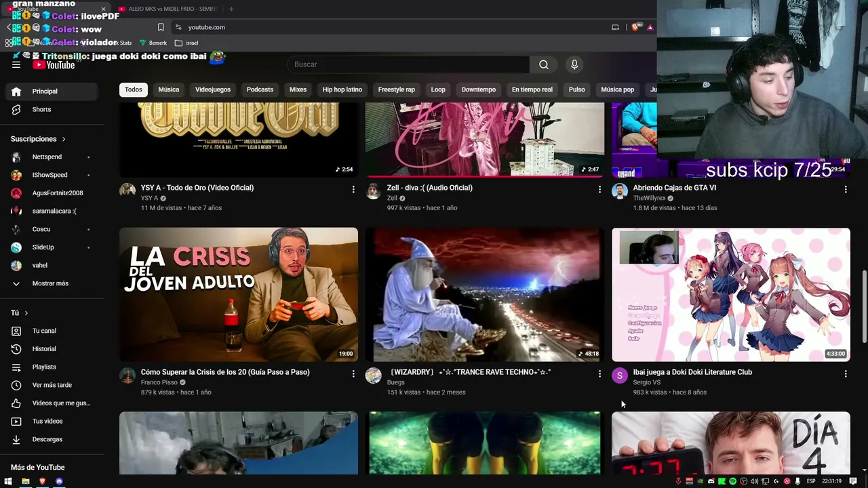The image size is (868, 488).
Task: Open options for Abriendo Cajas de GTA VI
Action: click(x=846, y=190)
